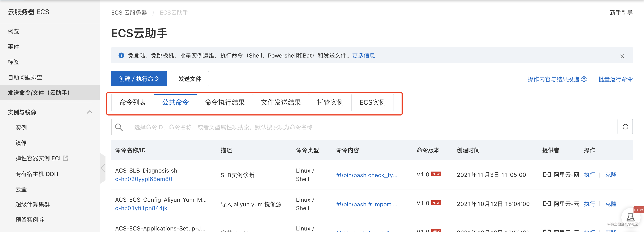Click the 命令名称/ID column header
Viewport: 644px width, 232px height.
(x=130, y=150)
